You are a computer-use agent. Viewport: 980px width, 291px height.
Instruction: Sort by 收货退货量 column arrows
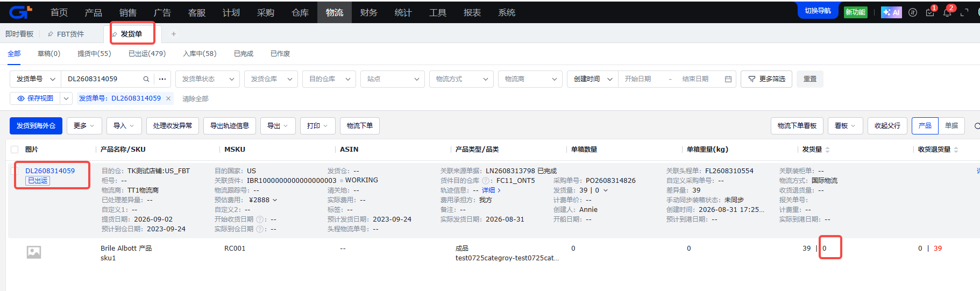956,150
